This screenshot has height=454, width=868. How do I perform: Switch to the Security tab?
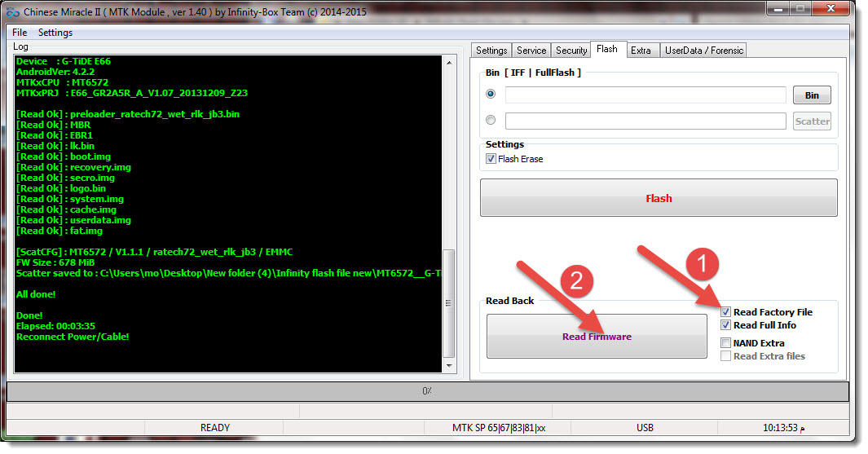coord(571,51)
